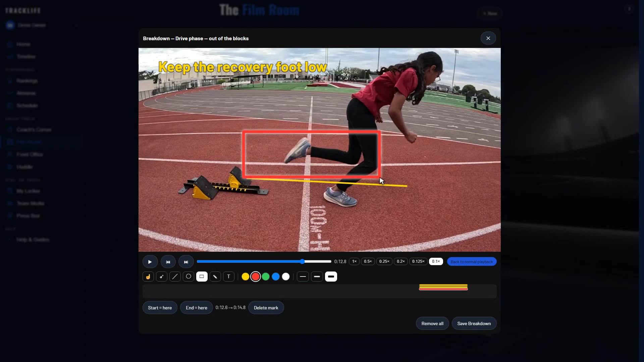Choose the thick stroke width

(331, 277)
